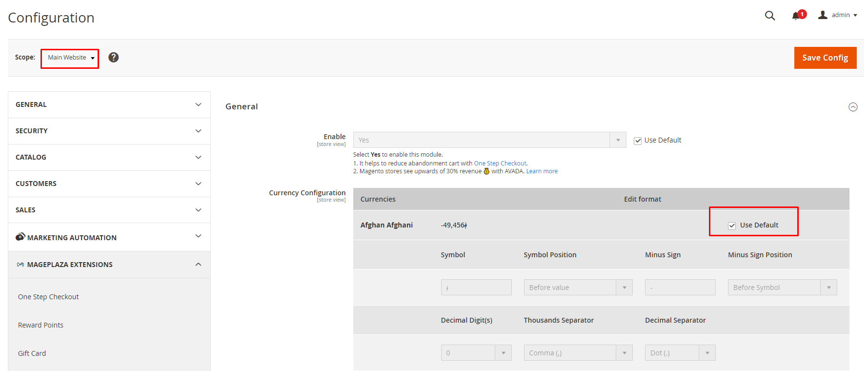Click the scope help question mark icon
The width and height of the screenshot is (868, 371).
[113, 58]
